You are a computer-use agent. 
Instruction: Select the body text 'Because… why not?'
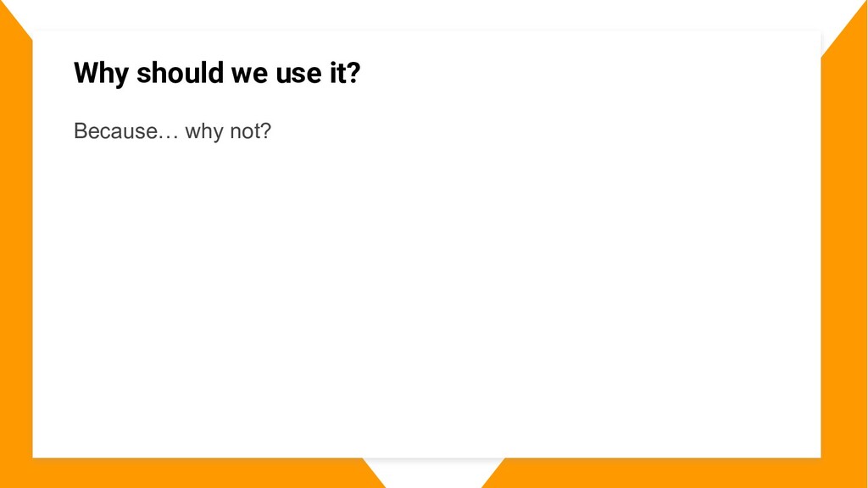172,131
